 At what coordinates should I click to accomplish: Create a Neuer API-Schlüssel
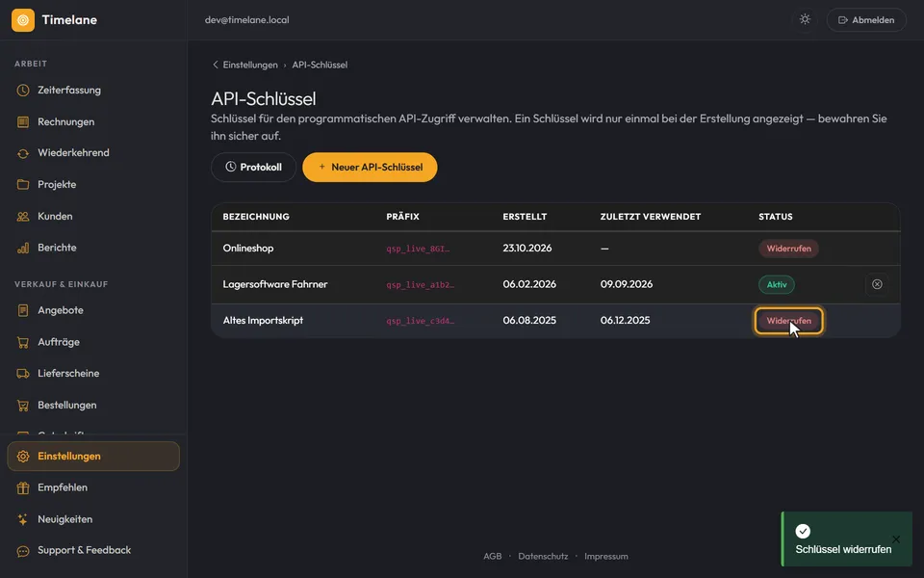(370, 168)
